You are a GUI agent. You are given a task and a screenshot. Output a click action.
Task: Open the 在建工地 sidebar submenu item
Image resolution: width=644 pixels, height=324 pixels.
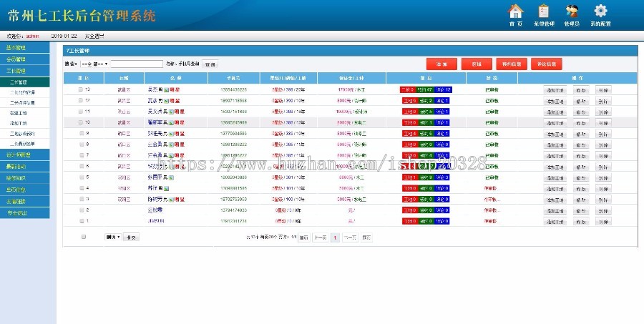[24, 113]
